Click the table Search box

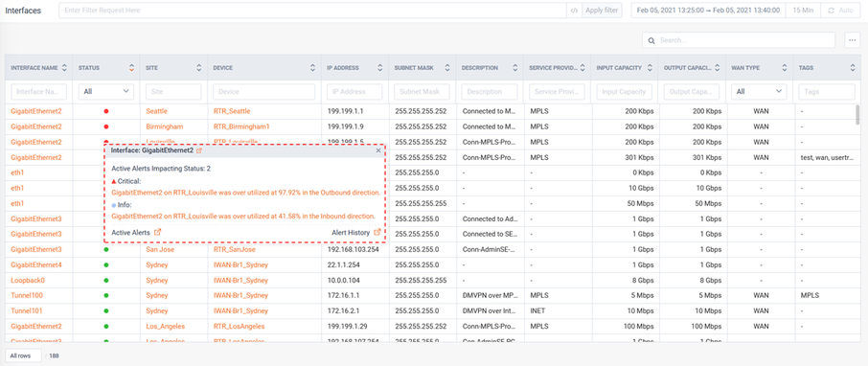tap(739, 40)
